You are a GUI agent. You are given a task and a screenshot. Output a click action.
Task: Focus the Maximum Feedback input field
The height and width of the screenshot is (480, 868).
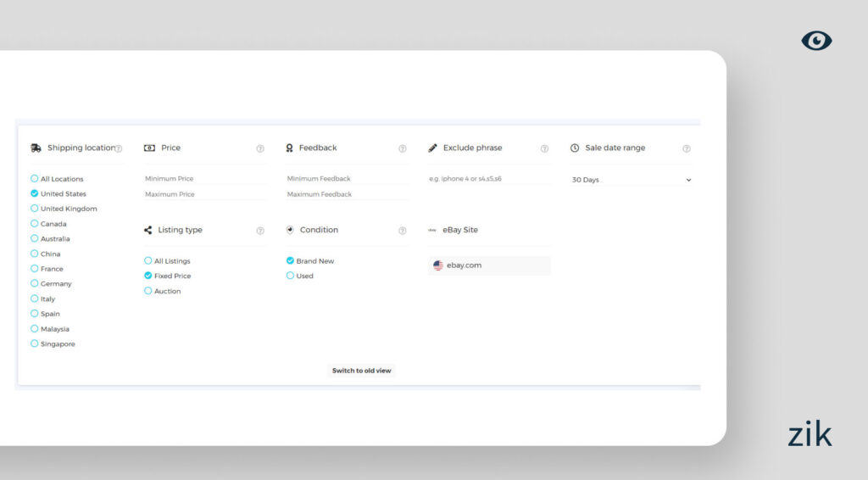(347, 194)
